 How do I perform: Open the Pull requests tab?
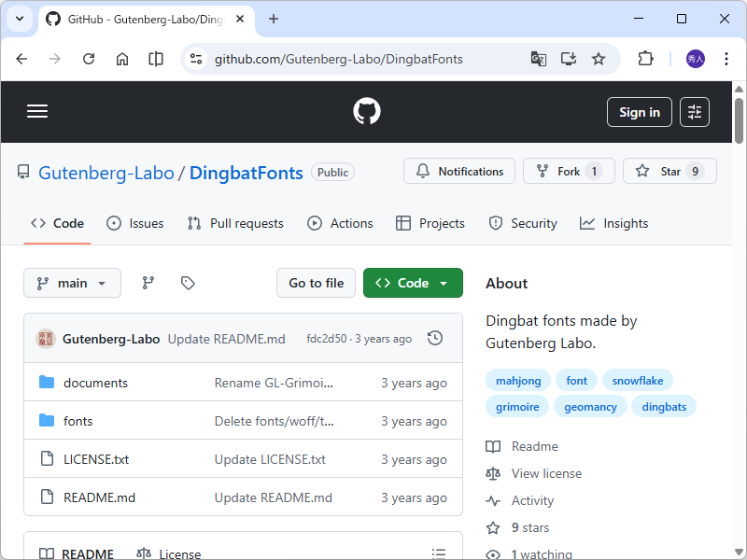click(x=236, y=223)
